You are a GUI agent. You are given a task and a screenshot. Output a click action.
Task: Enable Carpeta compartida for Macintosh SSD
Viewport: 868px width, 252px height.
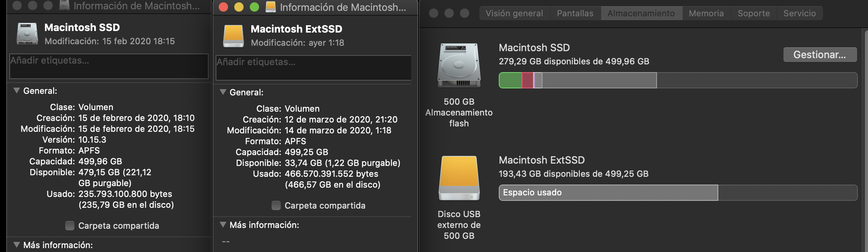[x=70, y=226]
